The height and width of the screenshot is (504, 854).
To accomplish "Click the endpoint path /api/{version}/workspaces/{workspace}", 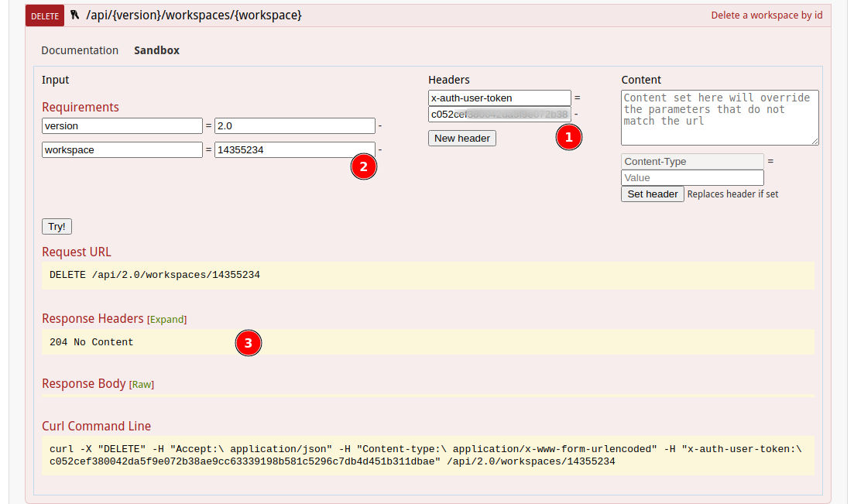I will point(194,15).
